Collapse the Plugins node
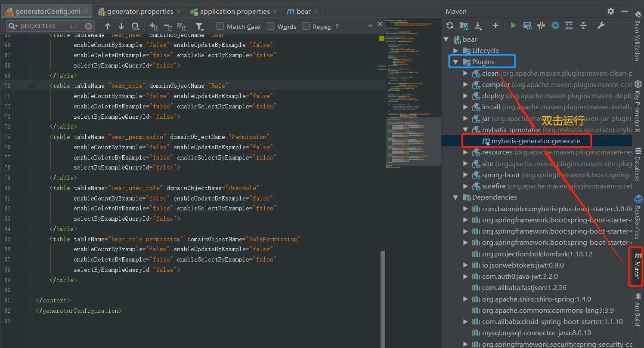This screenshot has width=644, height=348. pyautogui.click(x=455, y=62)
